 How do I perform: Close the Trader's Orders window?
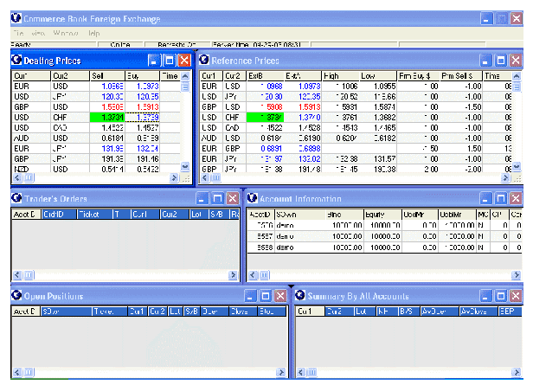click(232, 198)
